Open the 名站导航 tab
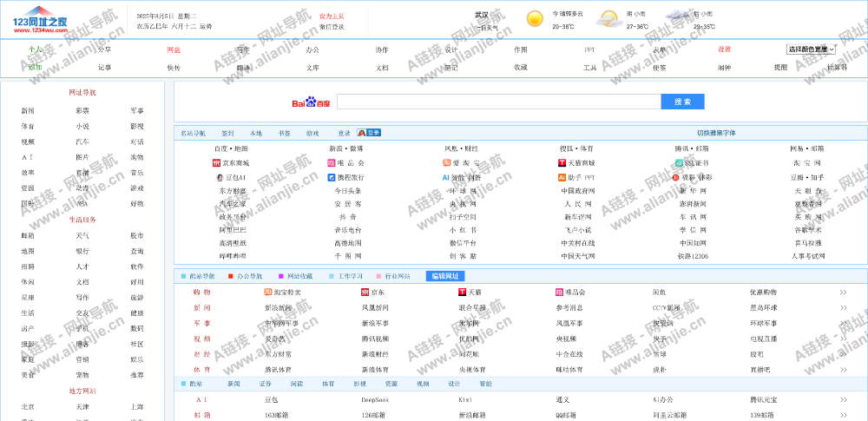This screenshot has width=868, height=421. (x=194, y=134)
